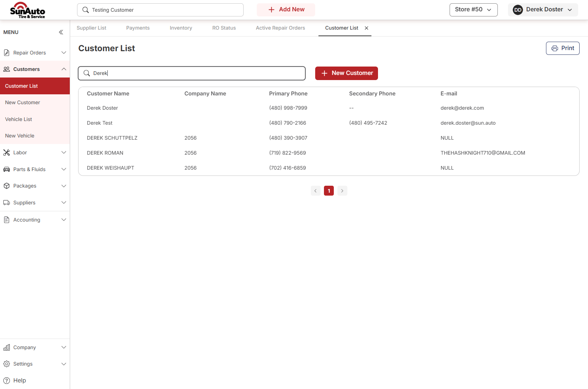Click the printer icon in Print button
This screenshot has width=588, height=389.
point(555,48)
